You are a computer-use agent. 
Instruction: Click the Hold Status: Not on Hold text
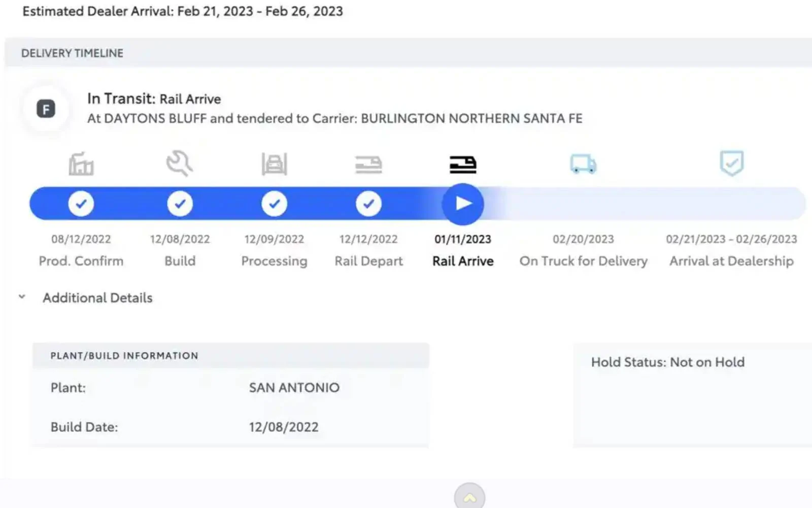[667, 362]
